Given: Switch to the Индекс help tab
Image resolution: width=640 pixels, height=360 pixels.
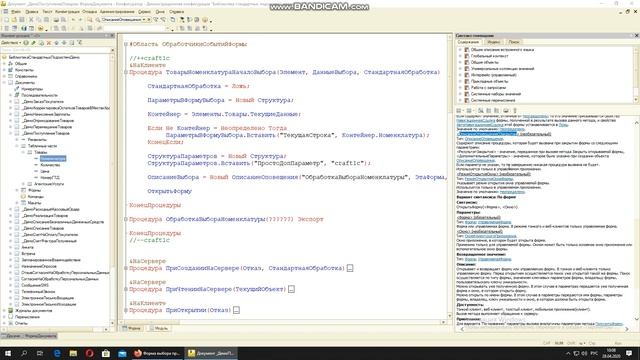Looking at the screenshot, I should click(494, 42).
